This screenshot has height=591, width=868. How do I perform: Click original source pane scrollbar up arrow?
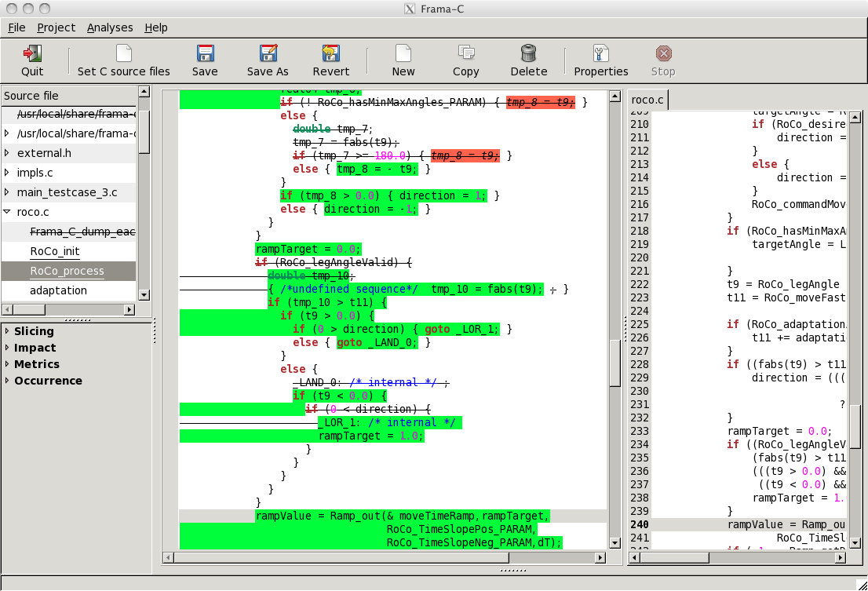[855, 117]
